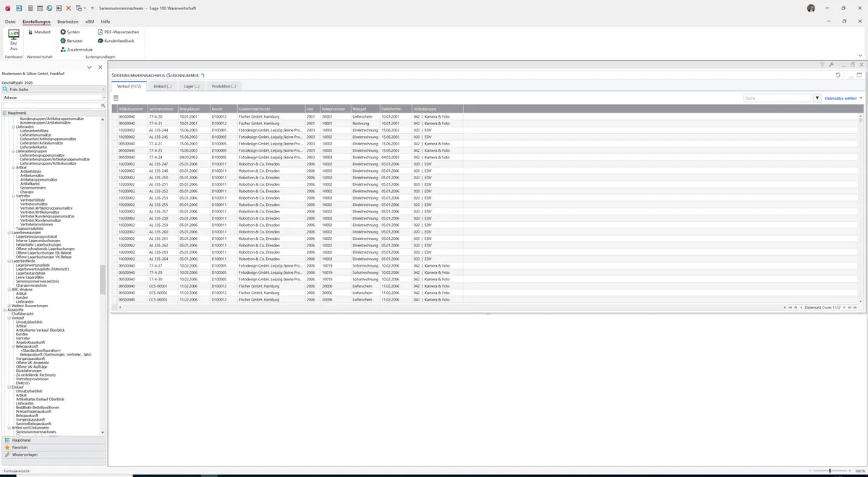Open the xRM menu
The height and width of the screenshot is (477, 868).
(90, 22)
